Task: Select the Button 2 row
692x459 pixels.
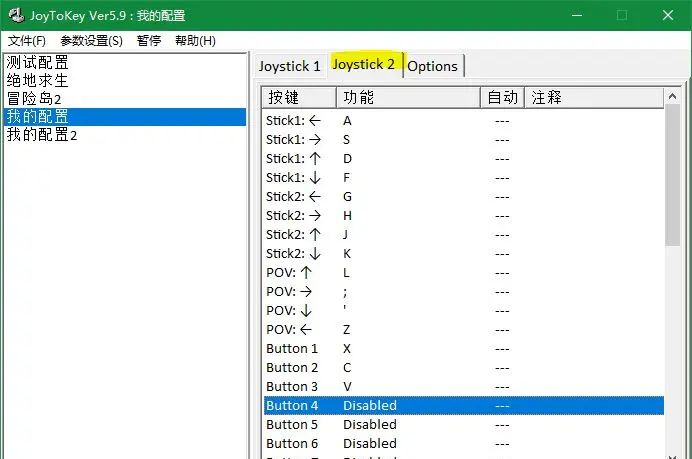Action: [464, 368]
